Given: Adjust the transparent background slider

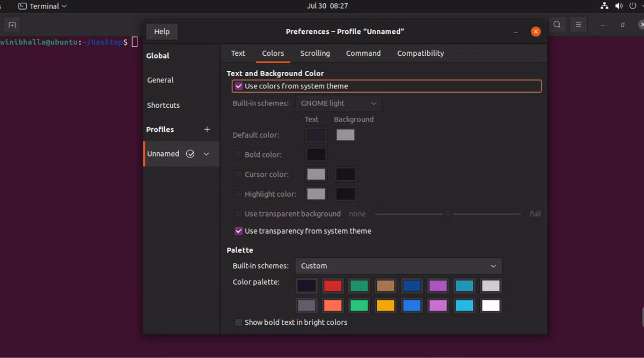Looking at the screenshot, I should (x=448, y=214).
